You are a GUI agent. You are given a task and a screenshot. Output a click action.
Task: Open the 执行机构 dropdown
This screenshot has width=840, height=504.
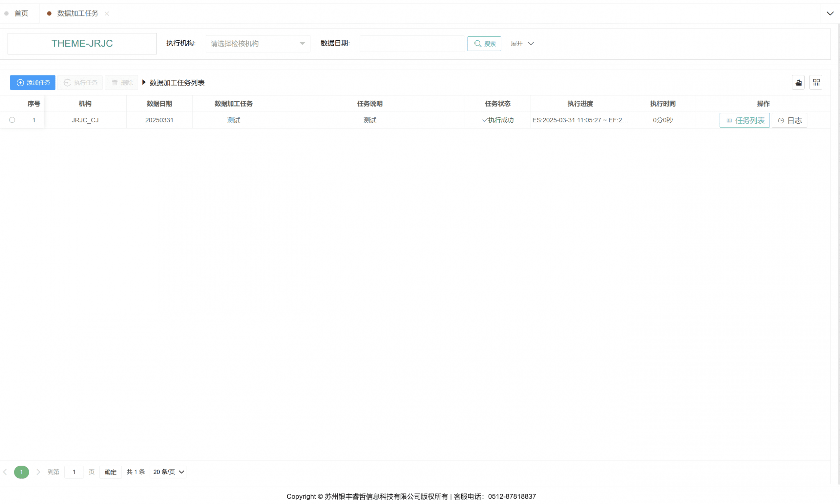click(258, 44)
